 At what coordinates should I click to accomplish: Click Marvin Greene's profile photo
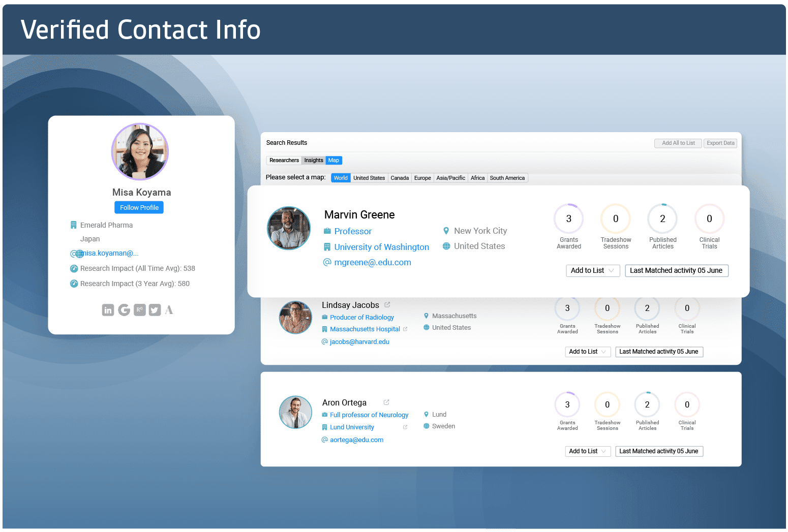point(289,228)
